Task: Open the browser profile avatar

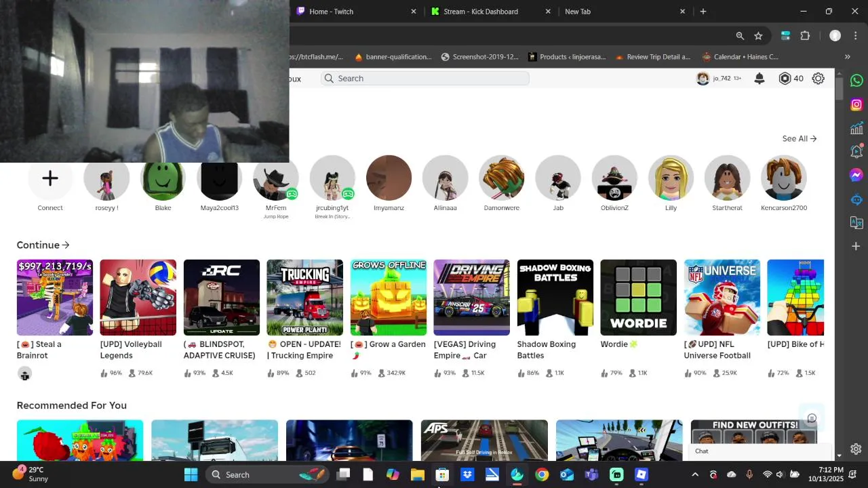Action: (x=835, y=36)
